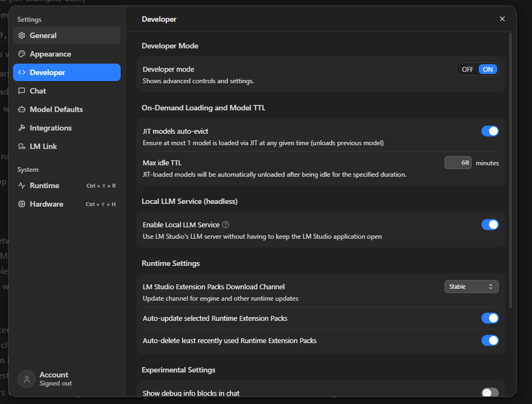Screen dimensions: 532x404
Task: Open the Runtime system section
Action: 67,185
